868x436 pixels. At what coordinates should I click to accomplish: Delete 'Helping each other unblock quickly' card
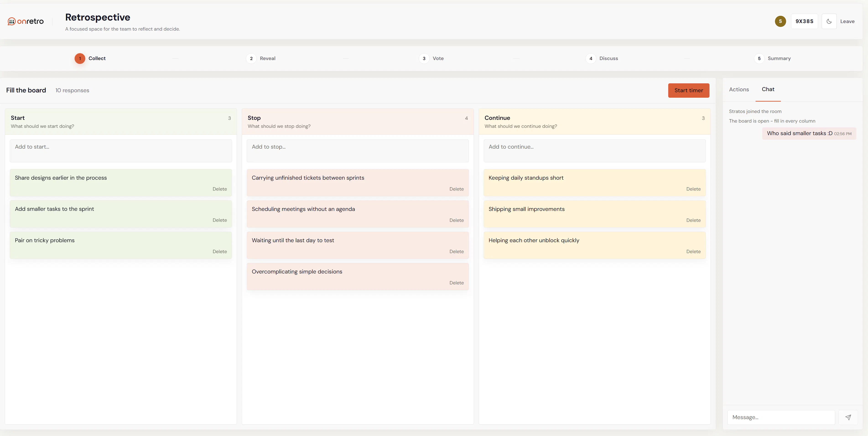click(x=694, y=252)
